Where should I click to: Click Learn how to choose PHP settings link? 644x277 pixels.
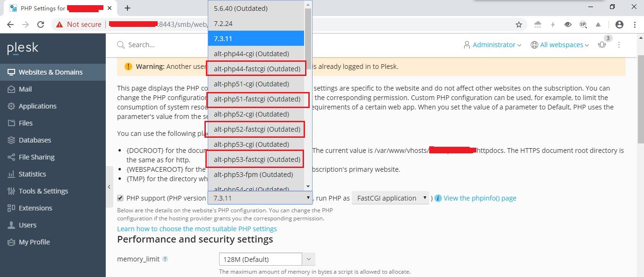(x=197, y=229)
